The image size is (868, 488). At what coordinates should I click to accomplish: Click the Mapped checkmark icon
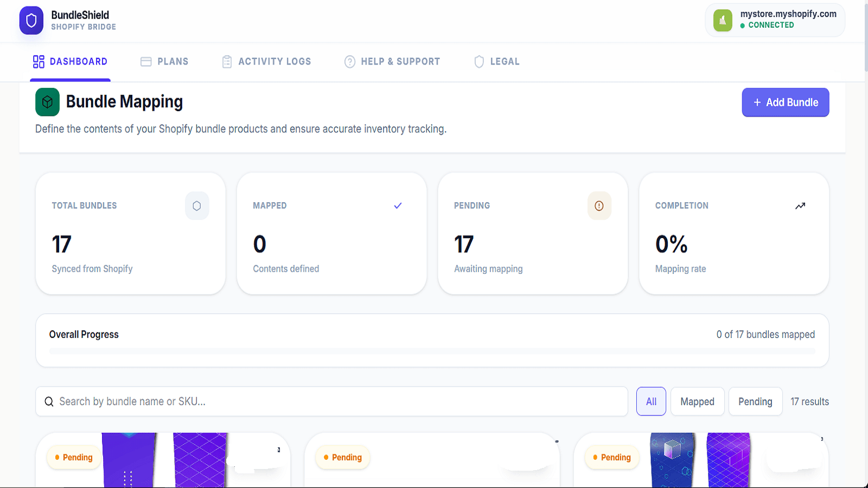tap(398, 206)
